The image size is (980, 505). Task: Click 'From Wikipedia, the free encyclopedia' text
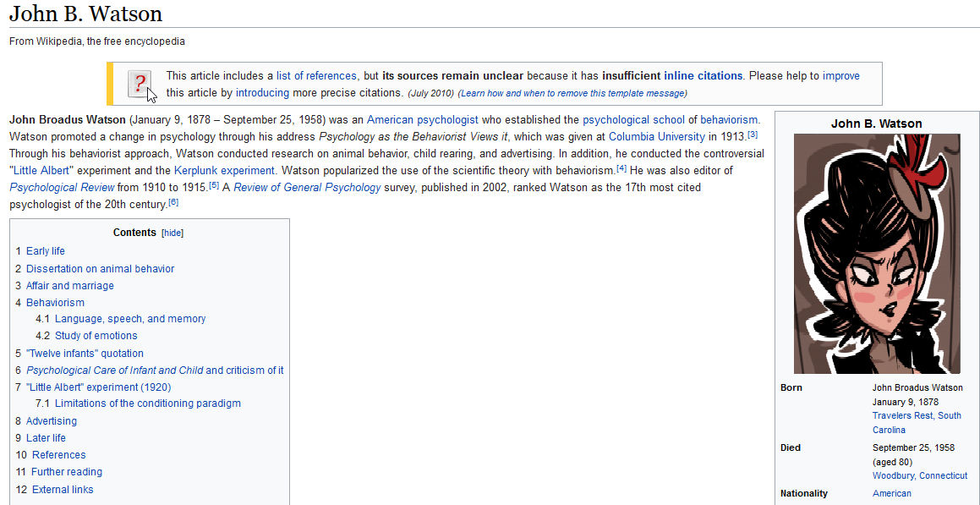97,42
